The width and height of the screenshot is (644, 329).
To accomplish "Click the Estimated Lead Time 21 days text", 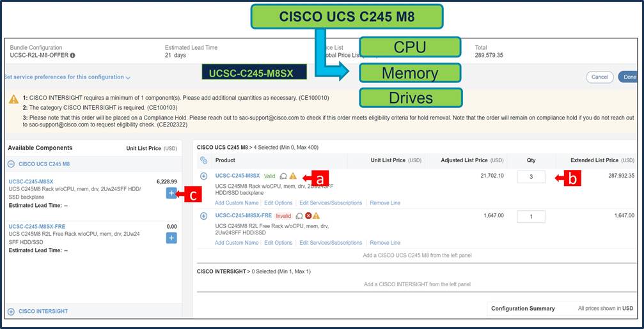I will (x=176, y=55).
